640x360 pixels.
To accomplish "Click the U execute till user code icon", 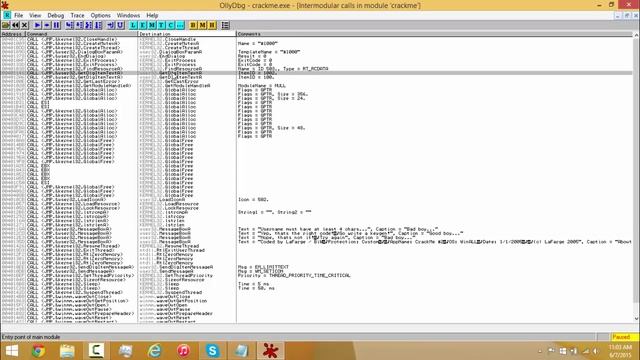I will [120, 25].
